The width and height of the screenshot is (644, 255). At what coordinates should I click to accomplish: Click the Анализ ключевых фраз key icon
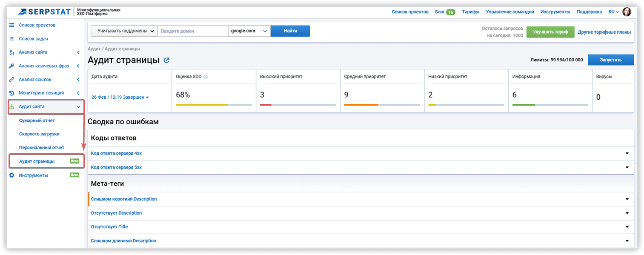(x=12, y=66)
